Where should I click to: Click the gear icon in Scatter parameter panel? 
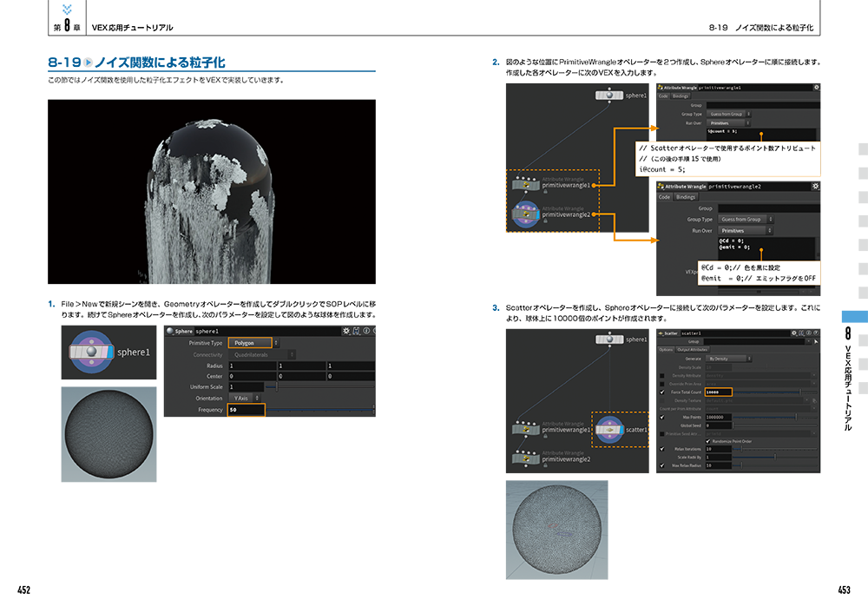794,333
